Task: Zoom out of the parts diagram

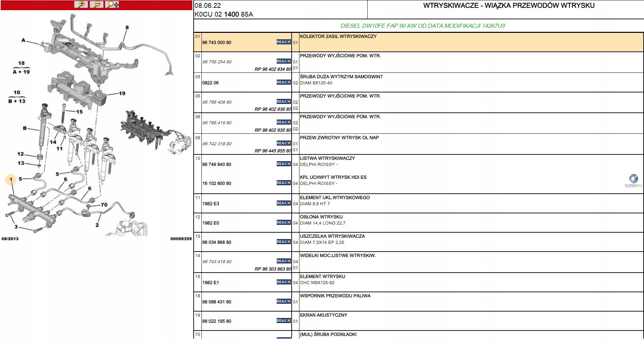Action: [97, 4]
